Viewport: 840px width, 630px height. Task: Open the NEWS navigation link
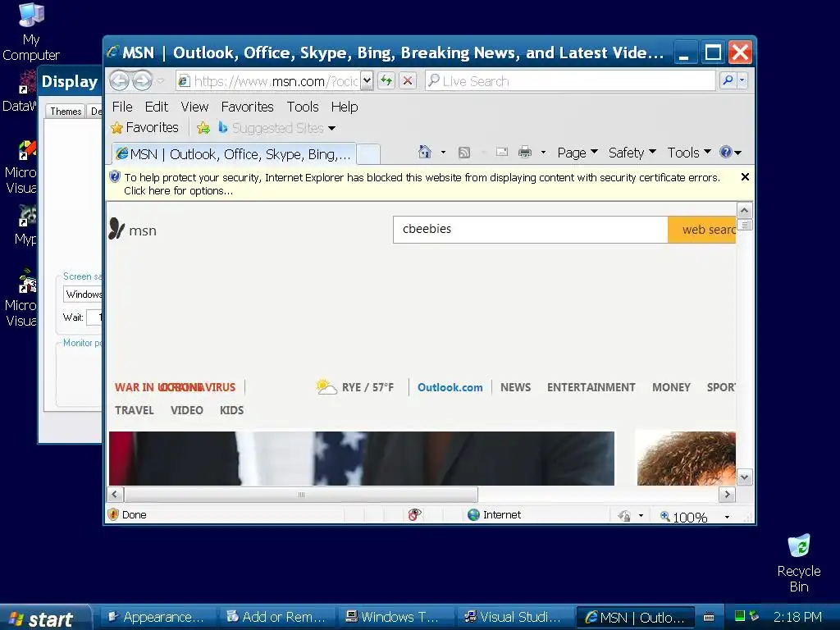click(x=515, y=387)
